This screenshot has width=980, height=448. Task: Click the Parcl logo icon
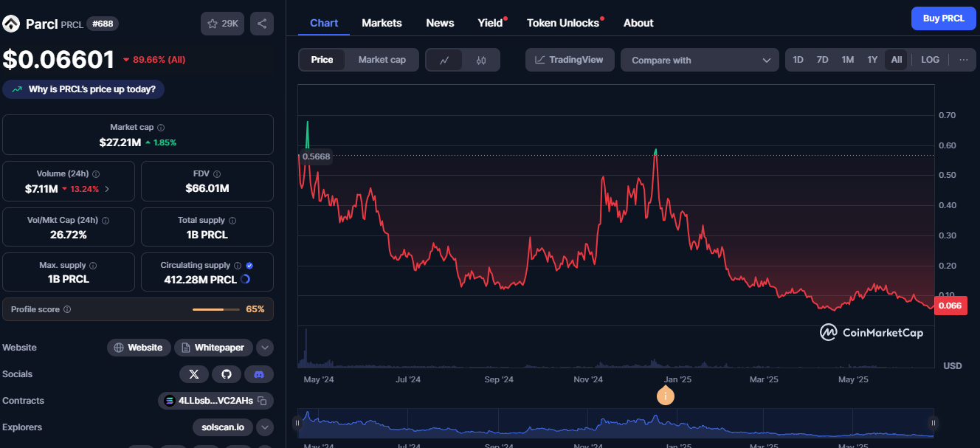[x=11, y=24]
